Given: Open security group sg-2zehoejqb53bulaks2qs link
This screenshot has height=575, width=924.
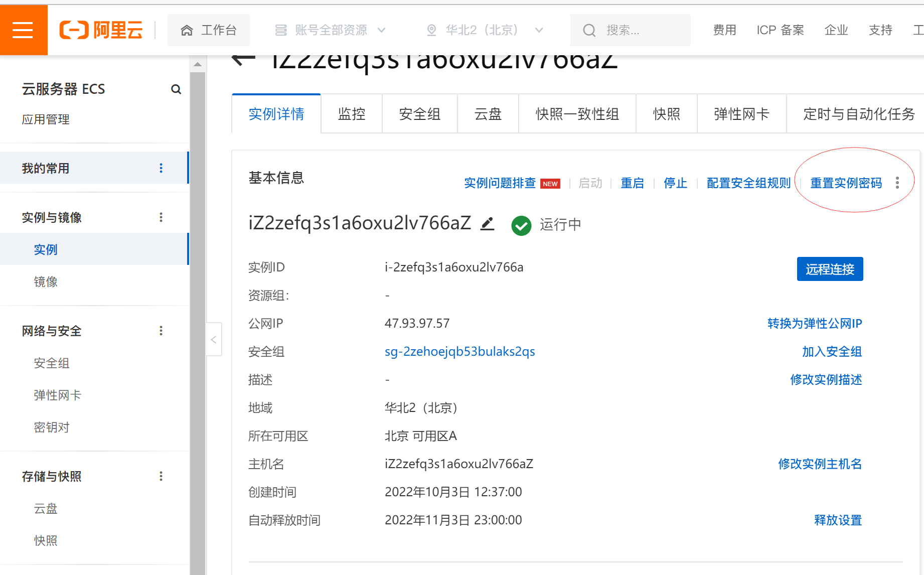Looking at the screenshot, I should coord(460,352).
